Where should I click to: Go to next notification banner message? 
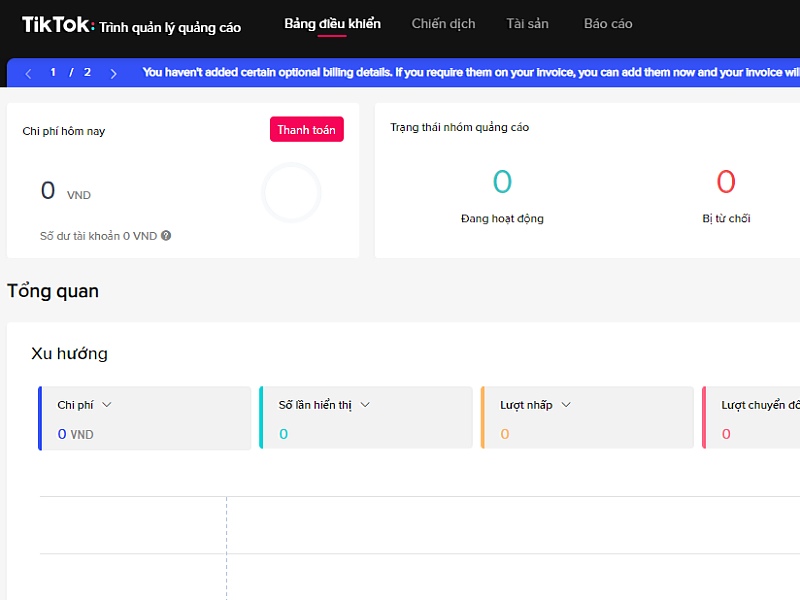pyautogui.click(x=113, y=73)
